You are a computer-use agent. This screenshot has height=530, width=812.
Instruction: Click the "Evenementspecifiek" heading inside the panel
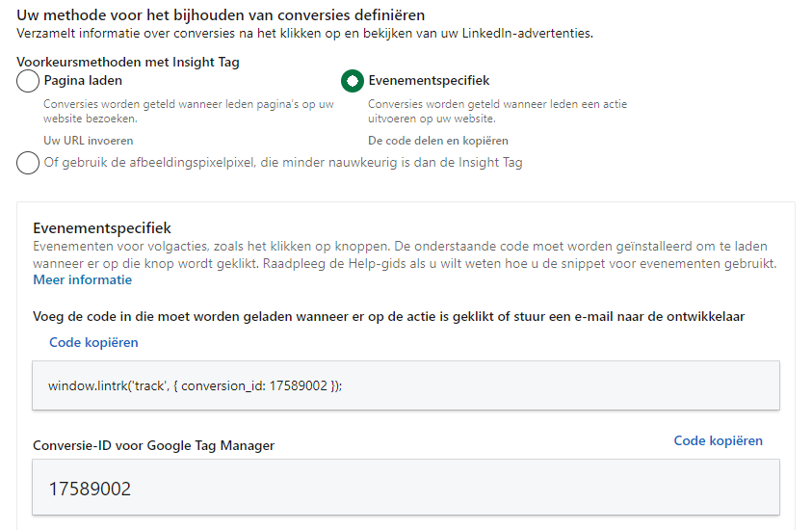[102, 228]
